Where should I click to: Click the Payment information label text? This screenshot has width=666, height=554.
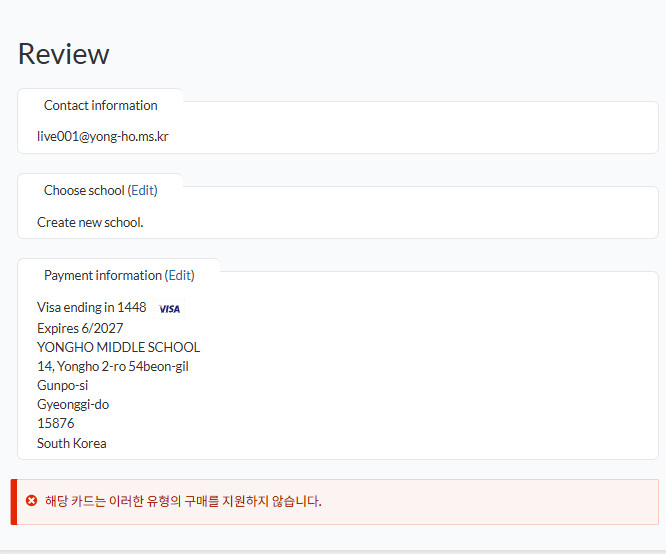coord(102,275)
